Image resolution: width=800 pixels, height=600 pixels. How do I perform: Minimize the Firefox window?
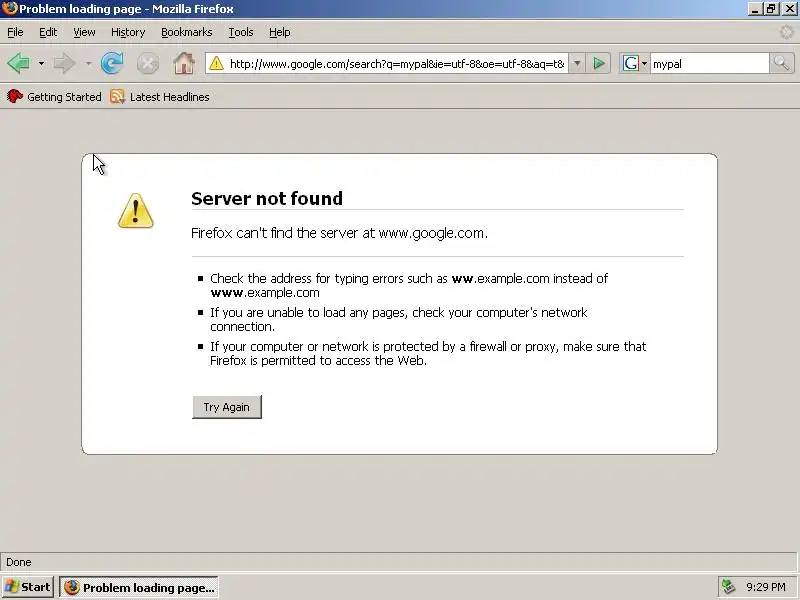point(755,9)
